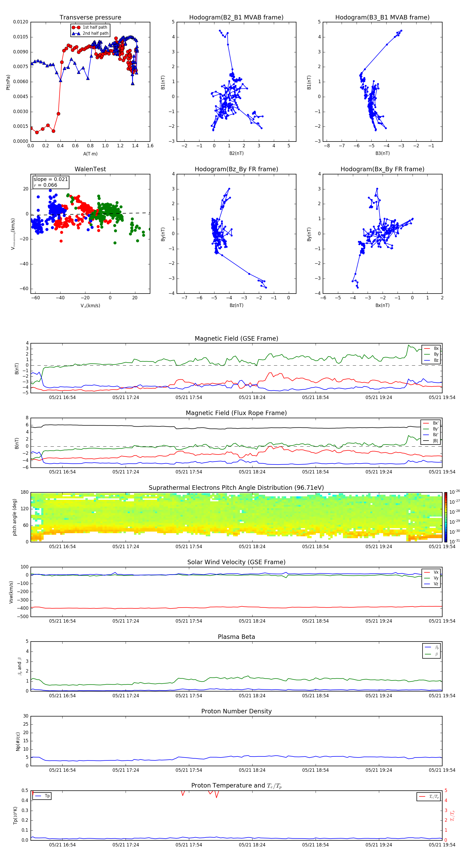Click the 'Vsw(km/s)' axis label
Viewport: 473px width, 868px height.
coord(11,592)
